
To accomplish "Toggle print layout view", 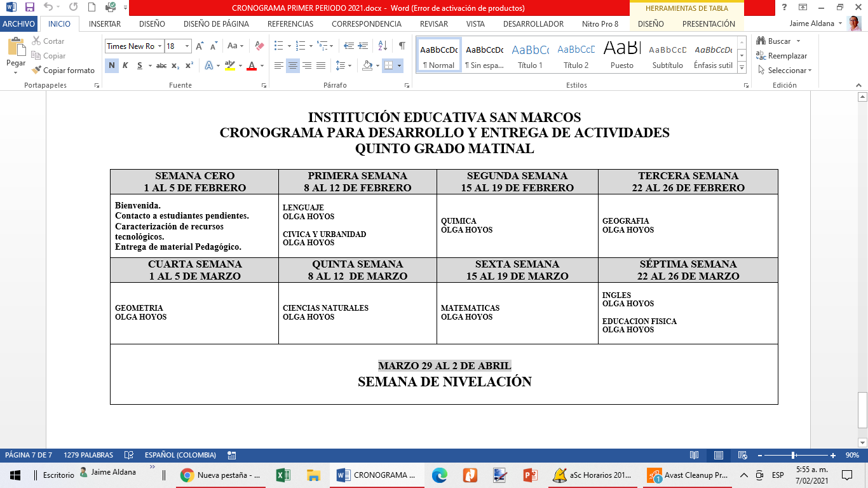I will [719, 455].
